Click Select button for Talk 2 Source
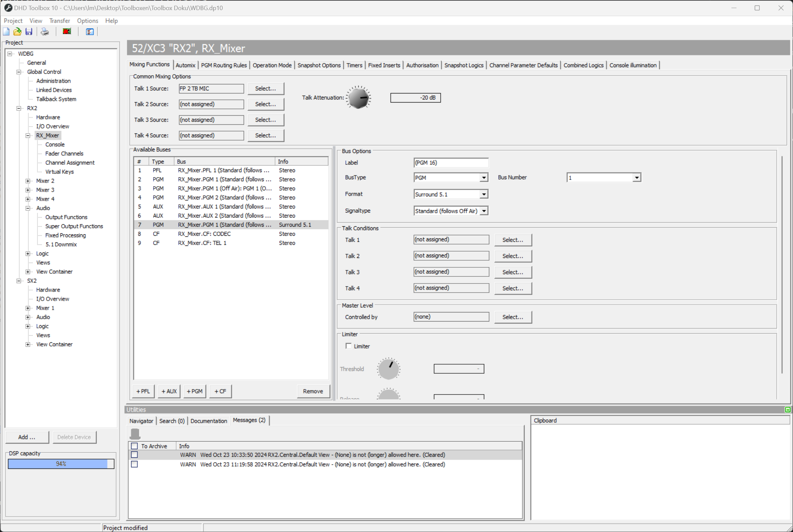The height and width of the screenshot is (532, 793). click(265, 104)
